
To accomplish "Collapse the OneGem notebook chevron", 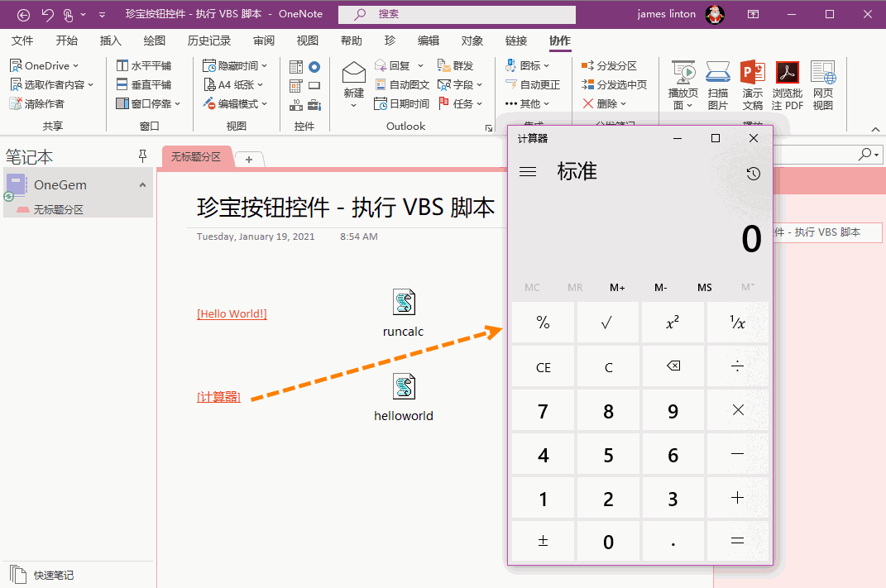I will [x=142, y=184].
